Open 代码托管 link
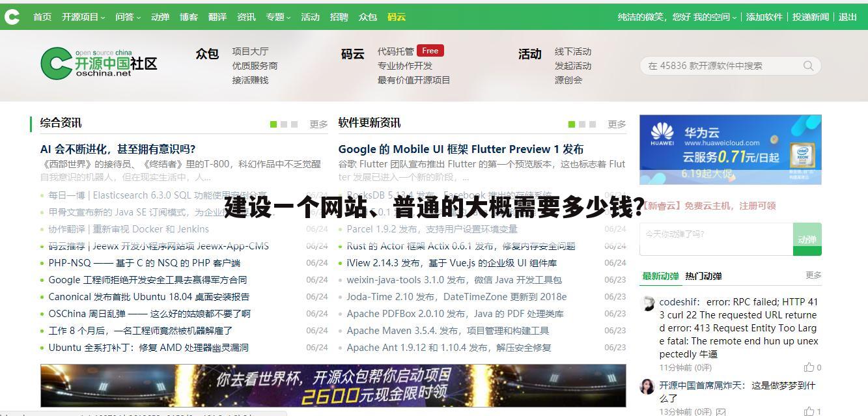 click(396, 51)
